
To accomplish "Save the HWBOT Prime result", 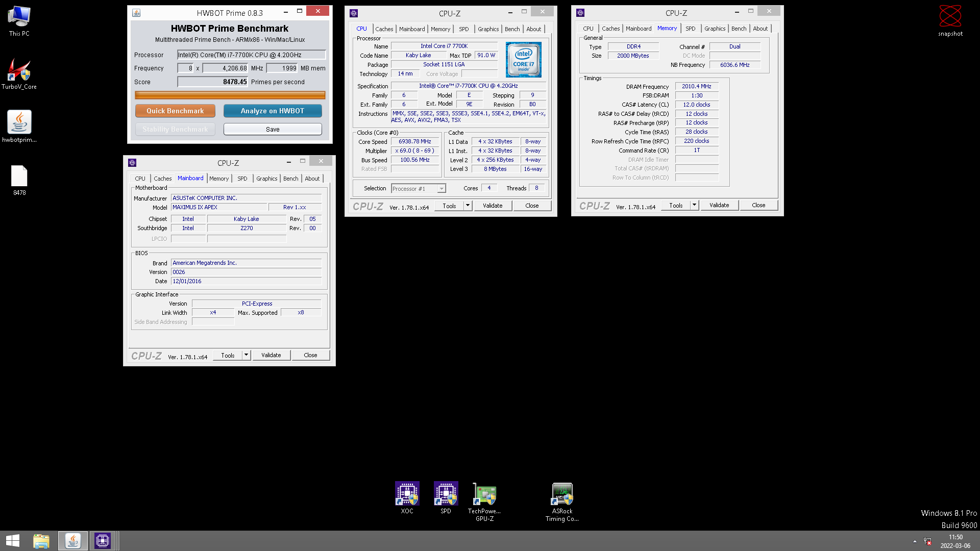I will 273,129.
